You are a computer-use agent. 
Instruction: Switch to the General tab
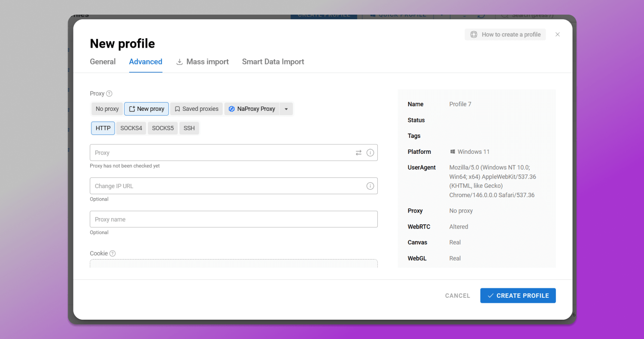coord(103,61)
